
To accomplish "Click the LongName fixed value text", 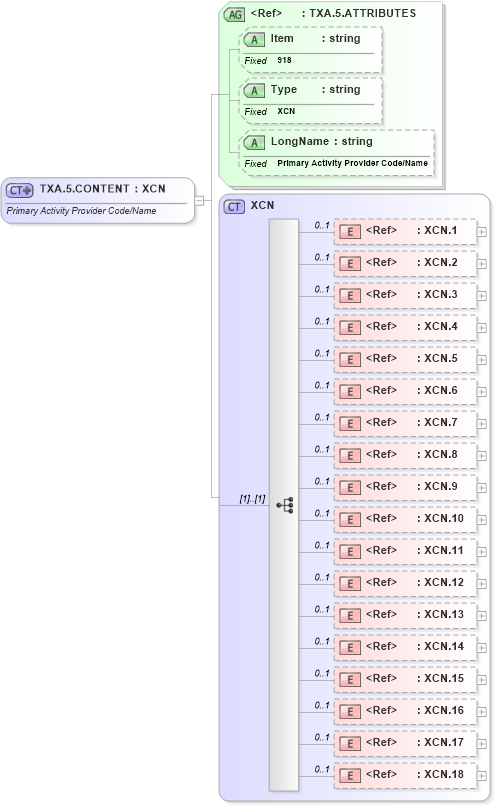I will 352,163.
